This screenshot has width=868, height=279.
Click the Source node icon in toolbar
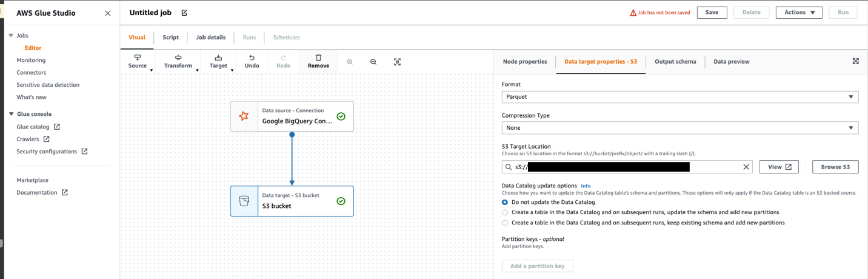(x=138, y=58)
